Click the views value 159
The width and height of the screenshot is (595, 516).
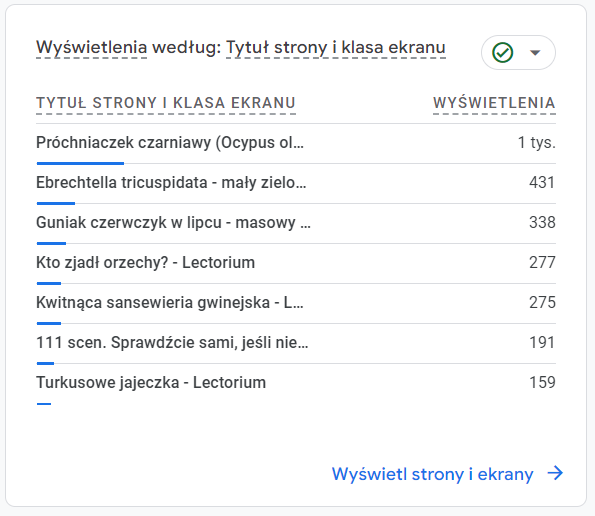(542, 382)
